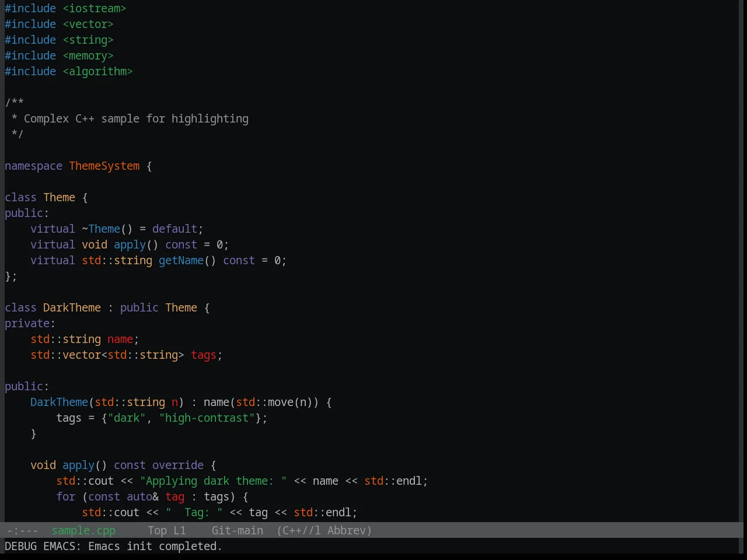Click Git-main in the mode line

click(237, 530)
